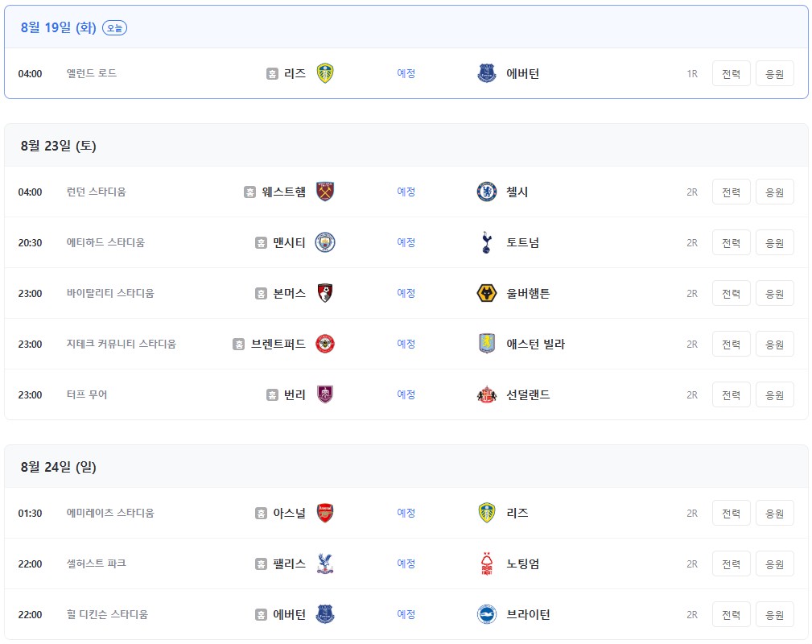This screenshot has width=812, height=644.
Task: Open 전력 for the 리즈 vs 에버턴 match
Action: (x=732, y=73)
